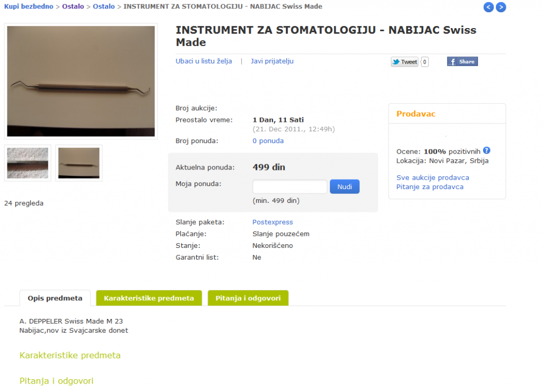Click Javi prijatelju link
This screenshot has width=543, height=392.
point(272,61)
